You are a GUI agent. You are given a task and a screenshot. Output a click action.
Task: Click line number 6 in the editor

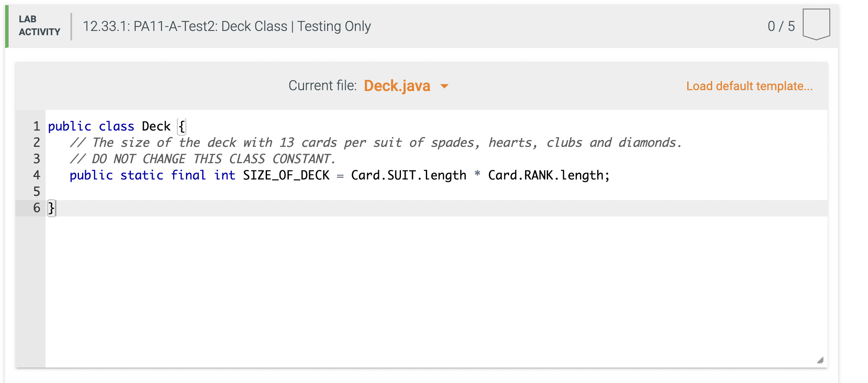point(36,208)
